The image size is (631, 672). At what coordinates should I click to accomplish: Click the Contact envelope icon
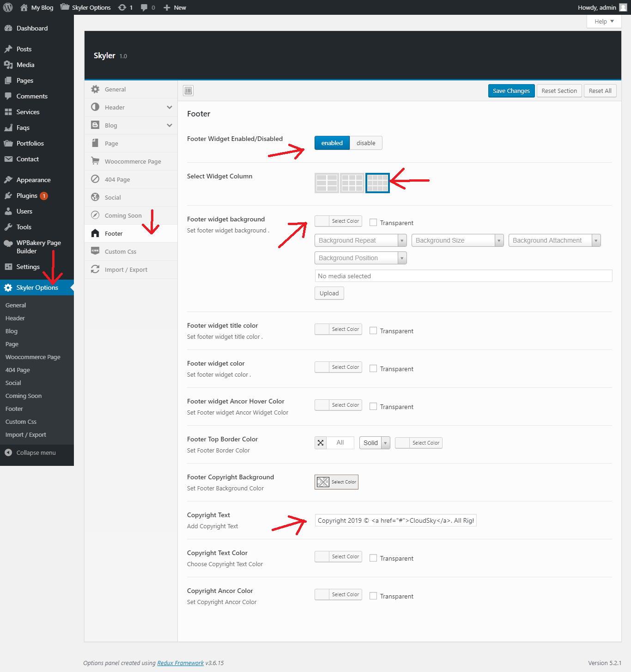tap(8, 159)
